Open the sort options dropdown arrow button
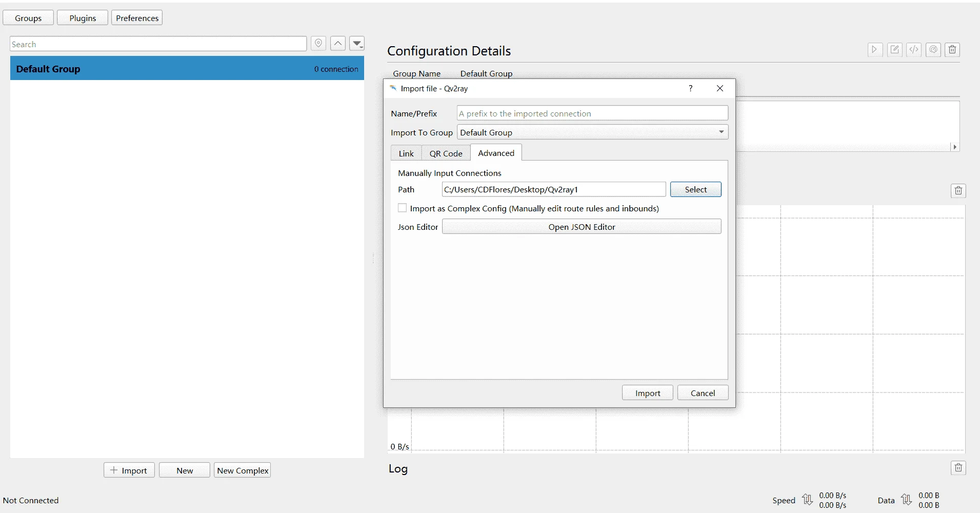Image resolution: width=980 pixels, height=513 pixels. [x=357, y=44]
